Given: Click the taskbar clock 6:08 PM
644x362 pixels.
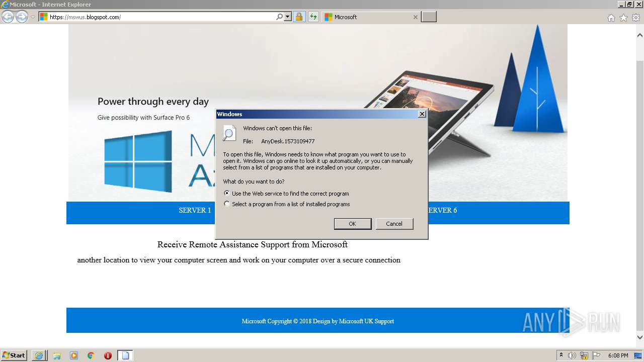Looking at the screenshot, I should pyautogui.click(x=618, y=355).
